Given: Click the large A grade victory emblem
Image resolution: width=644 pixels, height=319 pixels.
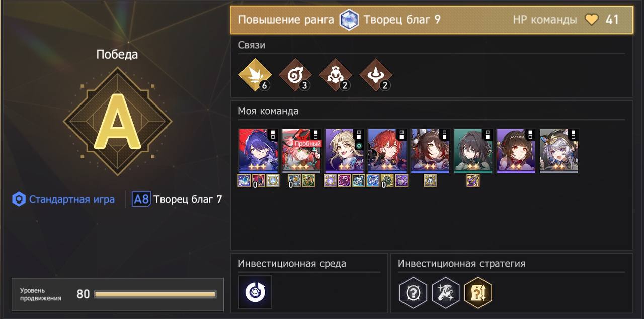Looking at the screenshot, I should pyautogui.click(x=118, y=121).
